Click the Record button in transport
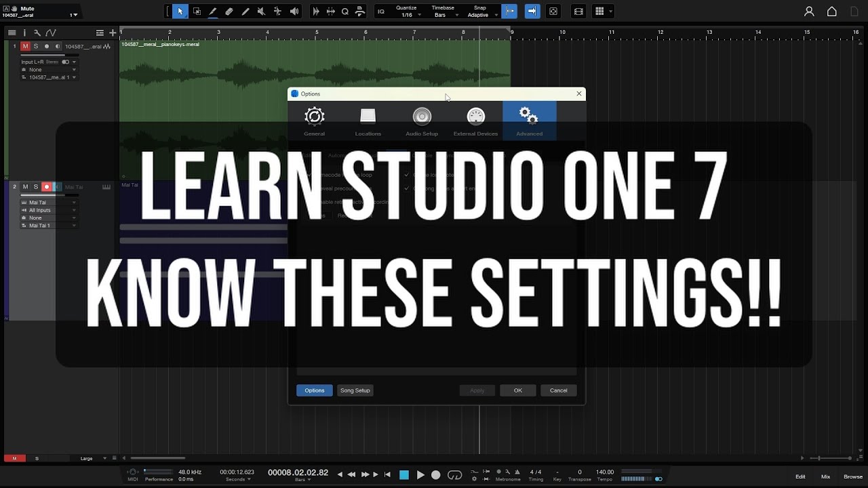 pyautogui.click(x=436, y=475)
